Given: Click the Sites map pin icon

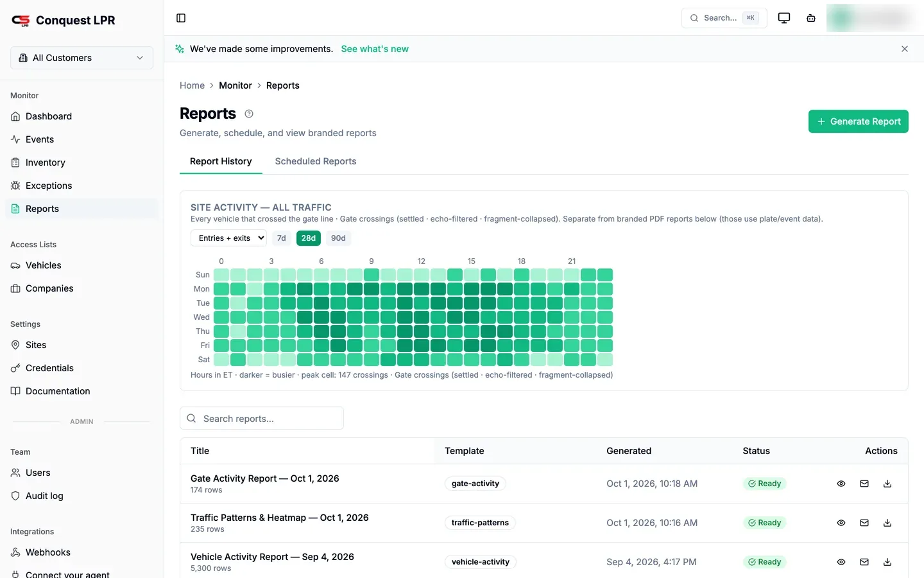Looking at the screenshot, I should click(x=15, y=345).
